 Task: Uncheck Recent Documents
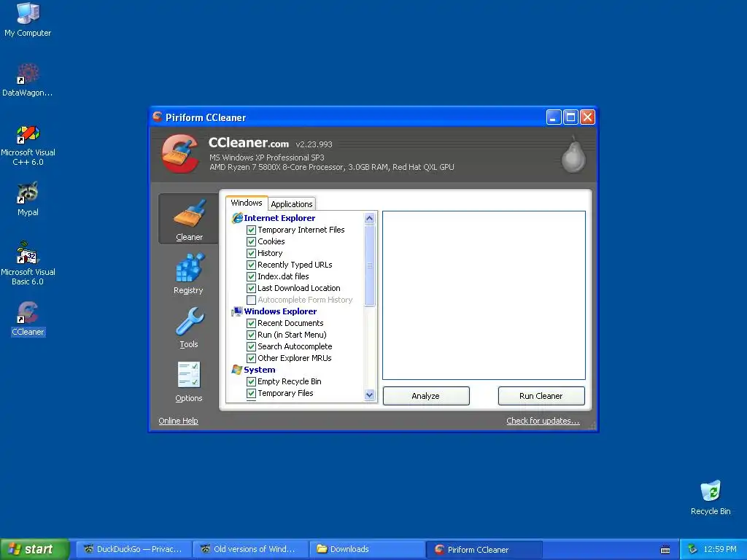251,323
